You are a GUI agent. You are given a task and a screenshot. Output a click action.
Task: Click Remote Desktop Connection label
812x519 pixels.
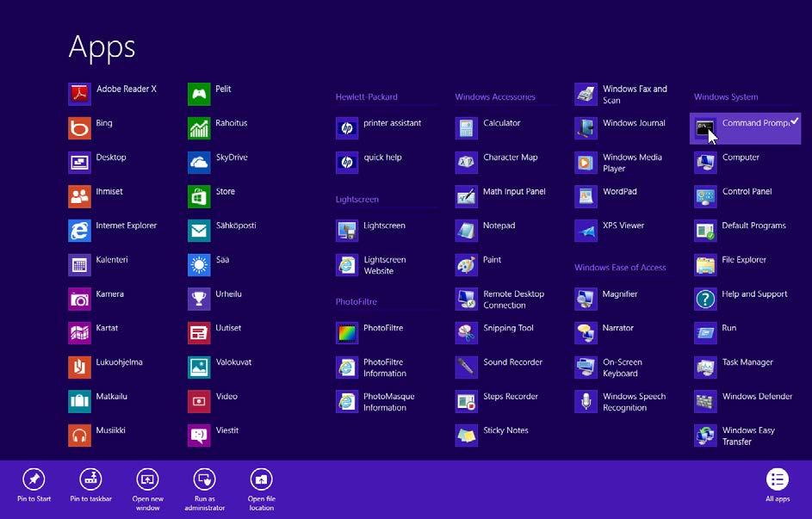(x=514, y=300)
